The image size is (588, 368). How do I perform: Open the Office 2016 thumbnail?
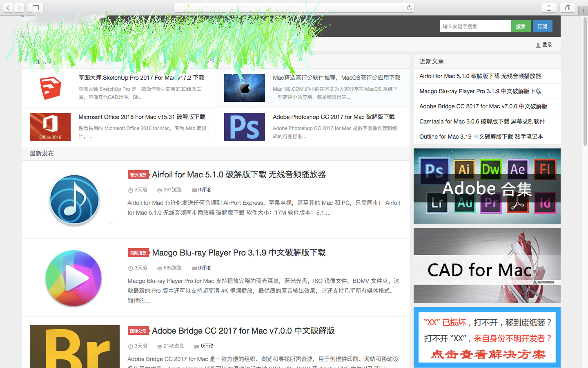coord(50,127)
